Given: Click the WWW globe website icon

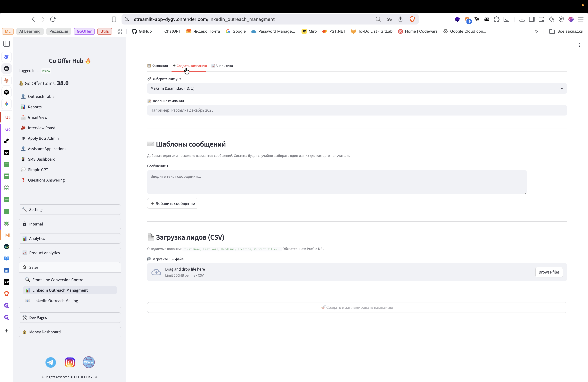Looking at the screenshot, I should (x=89, y=362).
